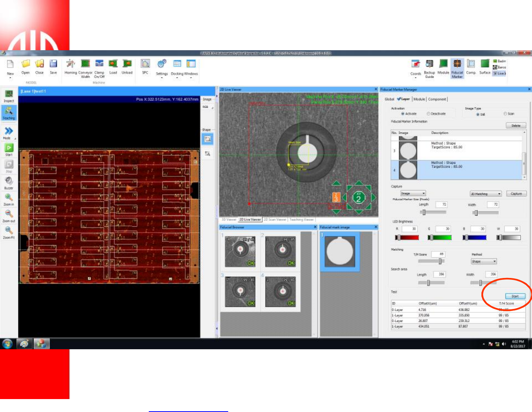Click the XY 2 jog center button
Image resolution: width=532 pixels, height=412 pixels.
coord(358,198)
